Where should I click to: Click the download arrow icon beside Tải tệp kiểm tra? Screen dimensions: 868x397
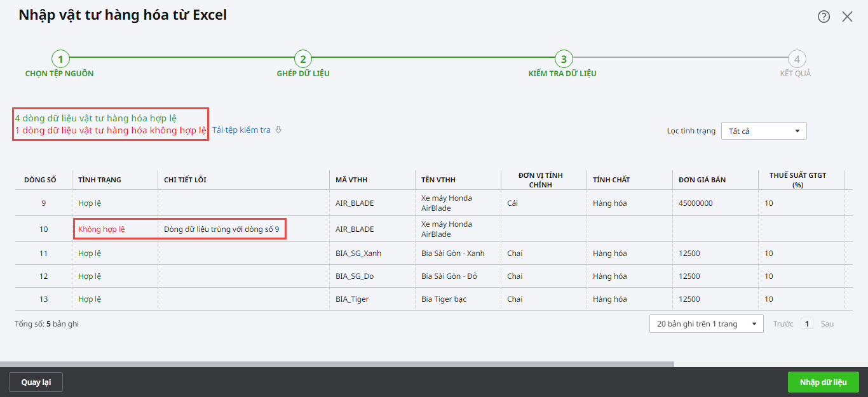[x=278, y=130]
